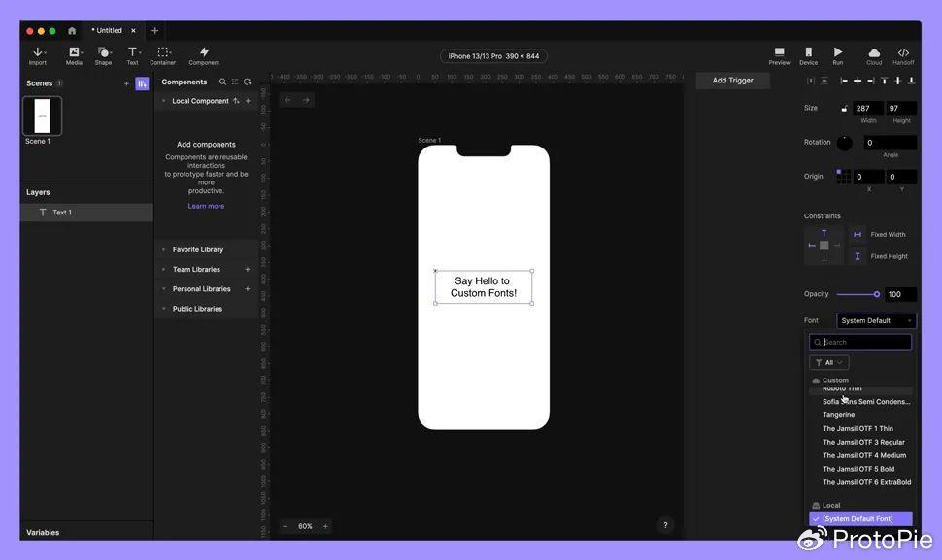The width and height of the screenshot is (942, 560).
Task: Toggle the bottom constraint pin
Action: [x=824, y=258]
